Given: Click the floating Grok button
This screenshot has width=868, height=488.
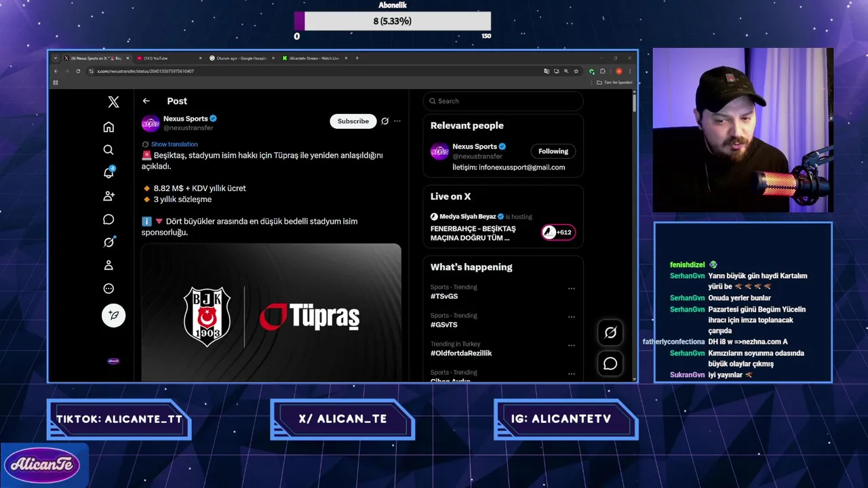Looking at the screenshot, I should coord(610,332).
